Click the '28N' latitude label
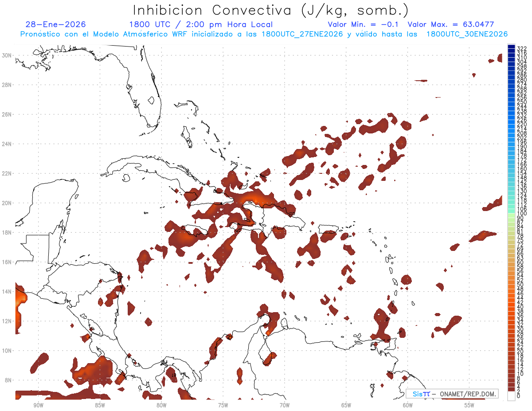Screen dimensions: 532x411 pyautogui.click(x=7, y=85)
